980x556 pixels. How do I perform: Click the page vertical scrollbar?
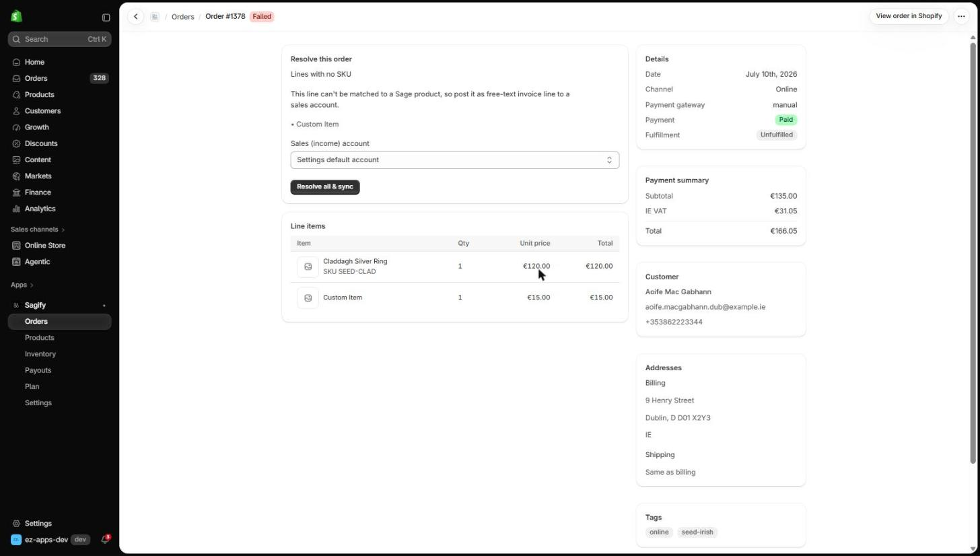[x=973, y=252]
